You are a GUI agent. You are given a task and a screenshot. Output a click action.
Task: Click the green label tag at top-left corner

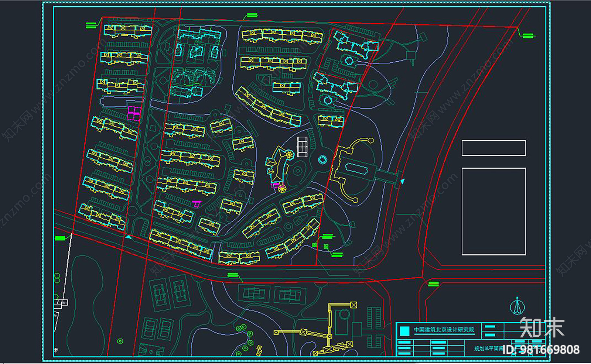click(91, 25)
